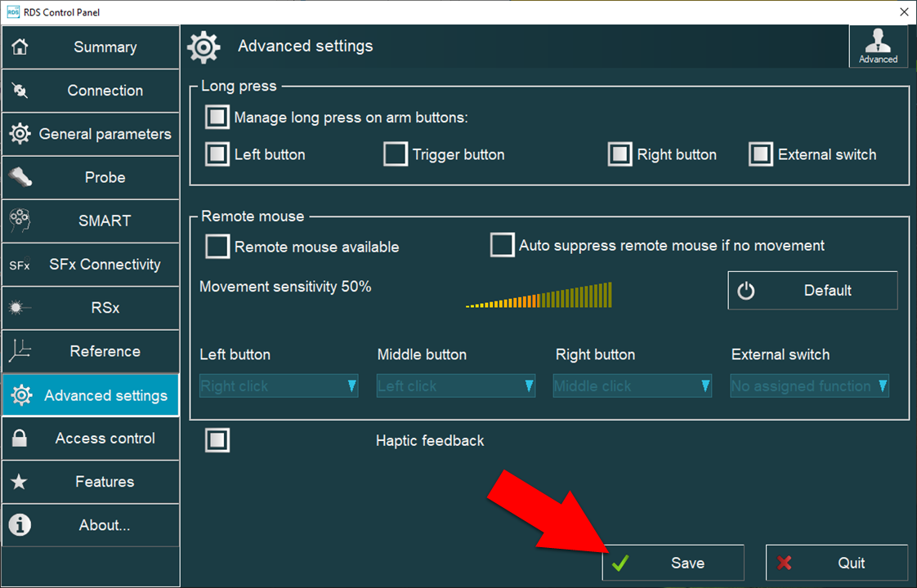Click the plug icon beside Connection
917x588 pixels.
[x=20, y=91]
